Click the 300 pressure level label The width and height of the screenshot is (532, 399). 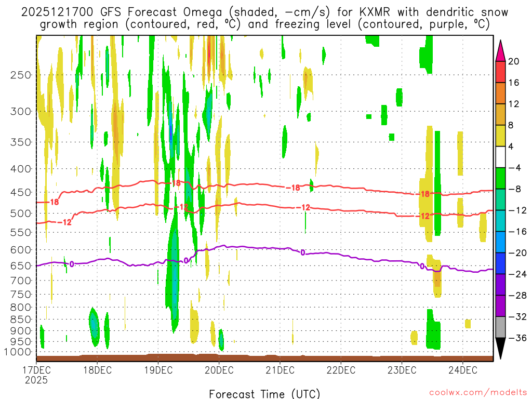(21, 111)
